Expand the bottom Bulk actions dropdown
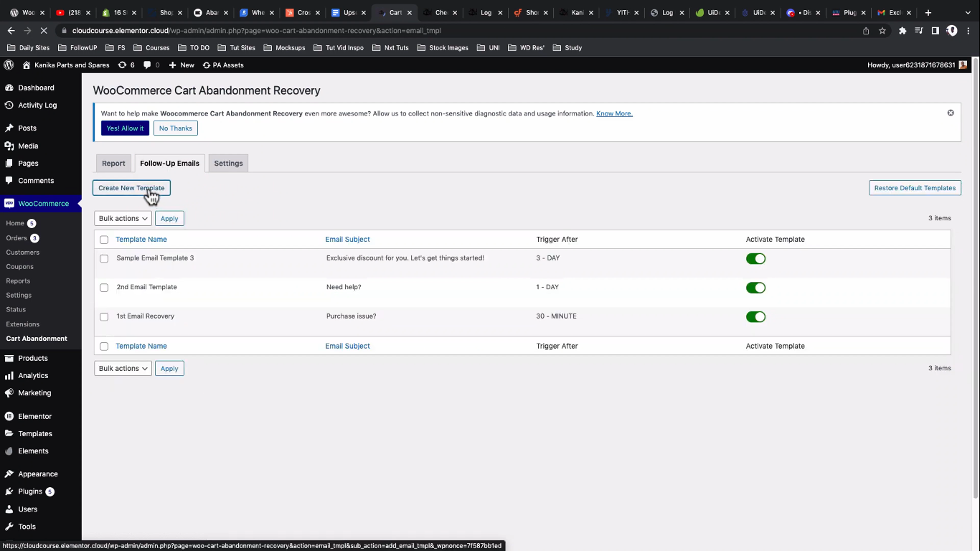The height and width of the screenshot is (551, 980). [123, 368]
